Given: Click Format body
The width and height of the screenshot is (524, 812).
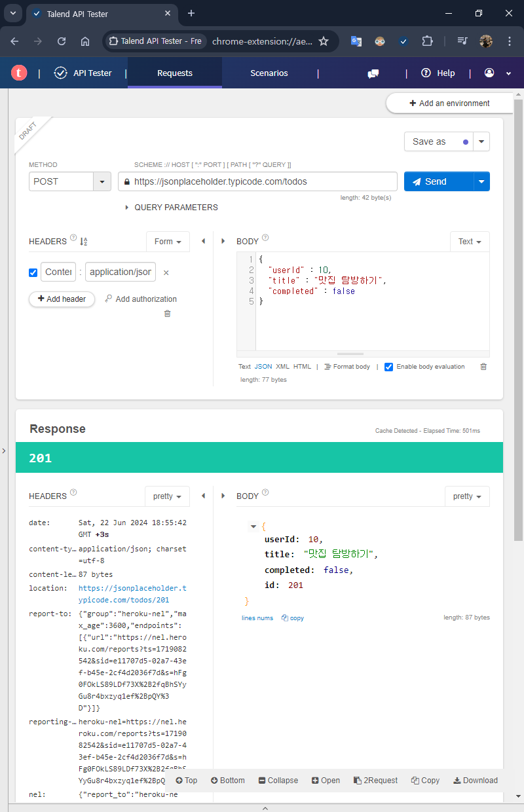Looking at the screenshot, I should click(x=347, y=367).
